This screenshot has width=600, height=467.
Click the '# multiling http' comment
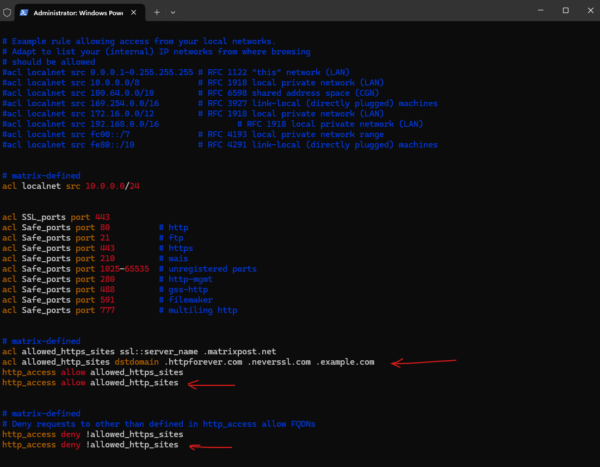(x=198, y=310)
